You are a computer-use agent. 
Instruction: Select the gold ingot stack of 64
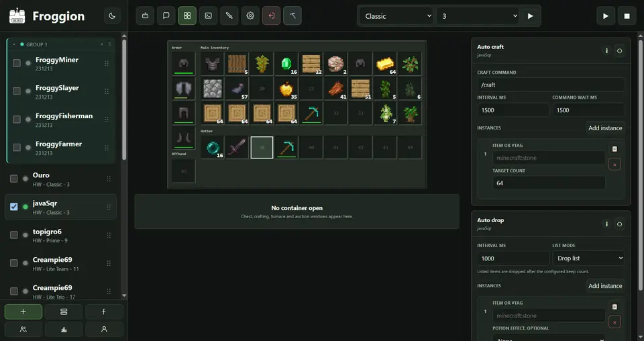[x=385, y=64]
